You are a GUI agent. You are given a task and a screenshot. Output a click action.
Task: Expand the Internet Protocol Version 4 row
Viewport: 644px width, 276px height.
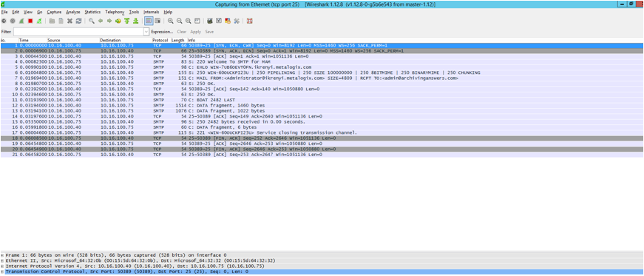click(x=2, y=266)
